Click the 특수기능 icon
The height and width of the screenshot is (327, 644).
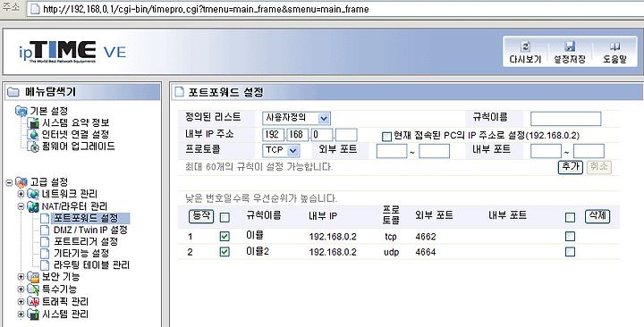point(33,289)
